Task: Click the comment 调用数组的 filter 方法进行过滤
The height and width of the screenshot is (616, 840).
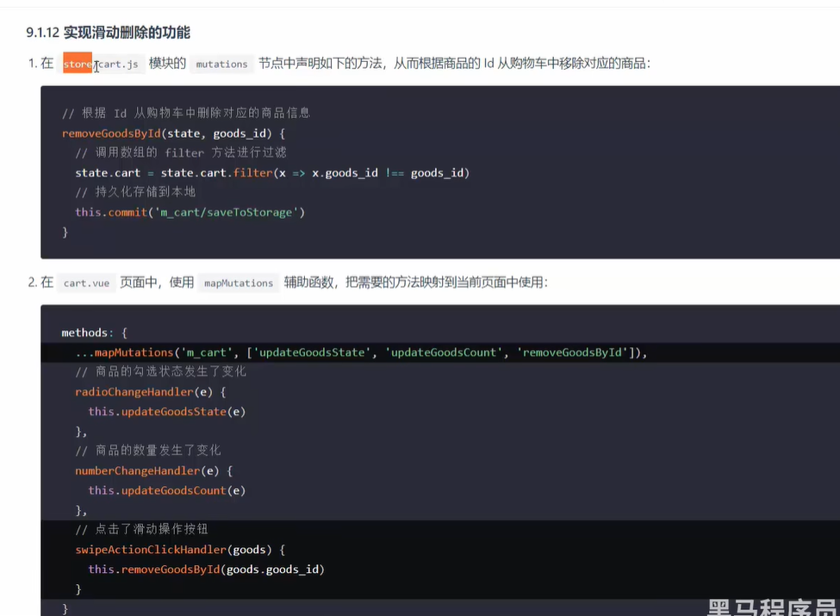Action: point(181,152)
